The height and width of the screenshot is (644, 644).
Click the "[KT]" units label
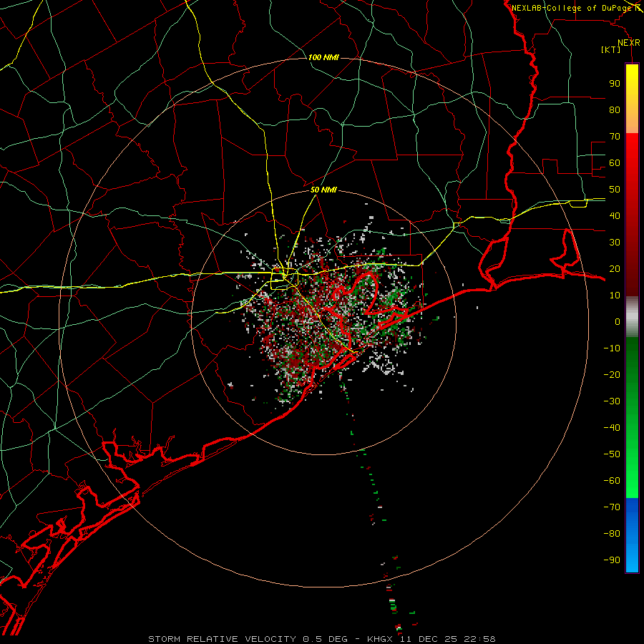click(611, 49)
